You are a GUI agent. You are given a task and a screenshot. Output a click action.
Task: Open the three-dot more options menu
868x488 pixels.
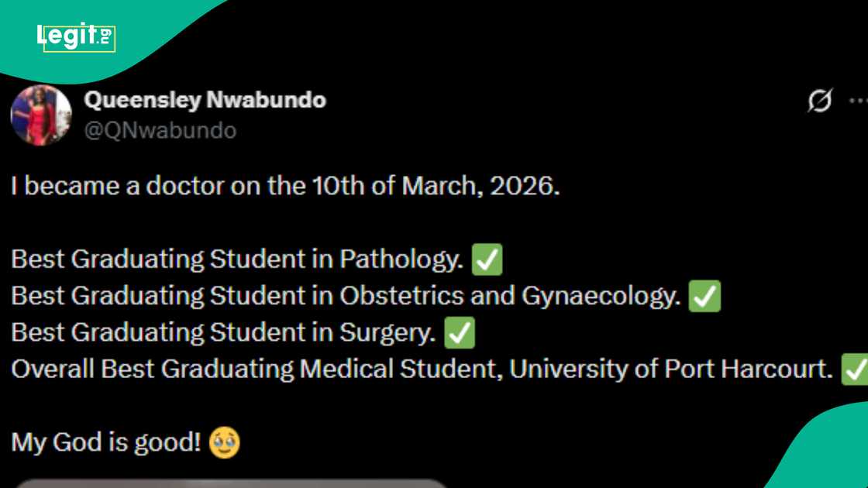click(858, 101)
